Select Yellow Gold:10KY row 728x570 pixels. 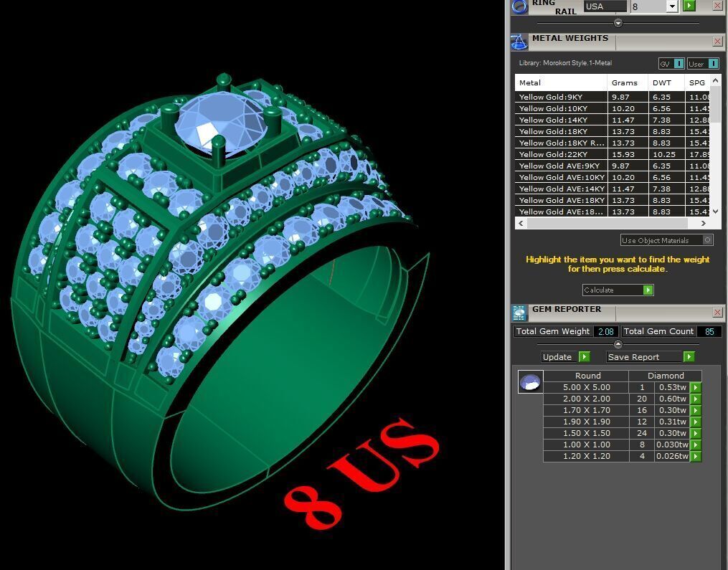(x=613, y=108)
